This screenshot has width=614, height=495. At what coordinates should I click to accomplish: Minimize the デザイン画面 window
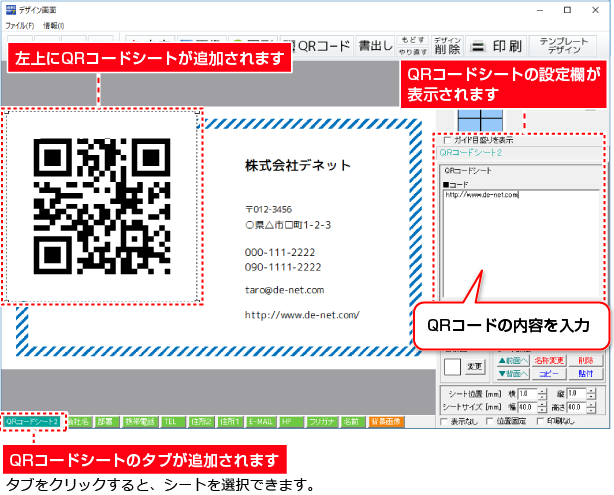pos(540,10)
